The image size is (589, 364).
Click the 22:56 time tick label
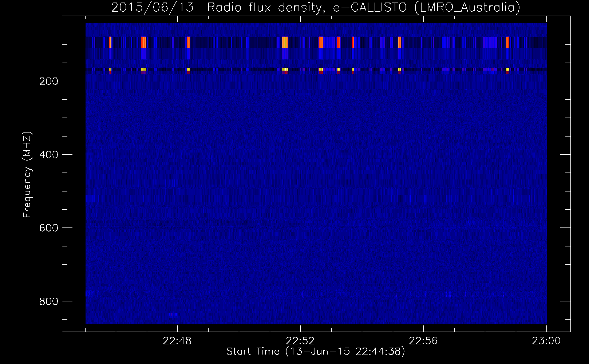click(423, 341)
